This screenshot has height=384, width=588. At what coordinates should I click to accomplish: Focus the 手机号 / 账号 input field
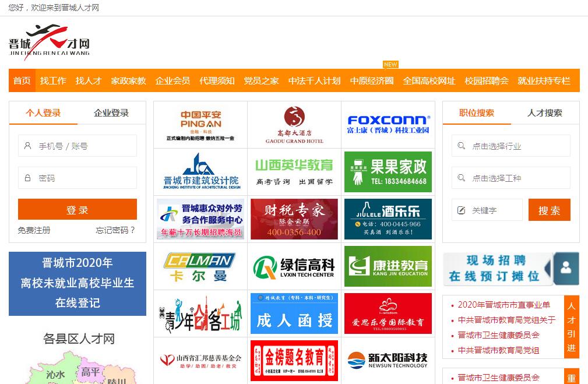pos(78,146)
